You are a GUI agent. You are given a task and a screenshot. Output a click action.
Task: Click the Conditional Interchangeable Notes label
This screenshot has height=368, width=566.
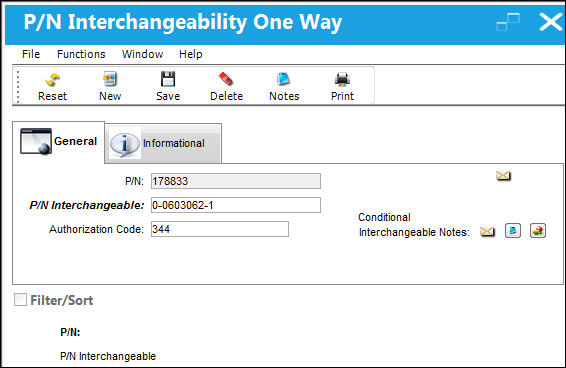414,225
